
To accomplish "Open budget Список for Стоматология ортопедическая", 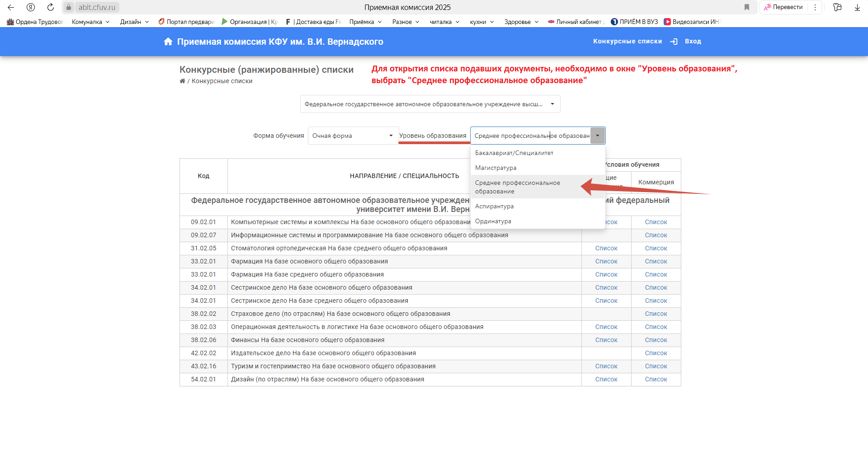I will click(x=606, y=248).
